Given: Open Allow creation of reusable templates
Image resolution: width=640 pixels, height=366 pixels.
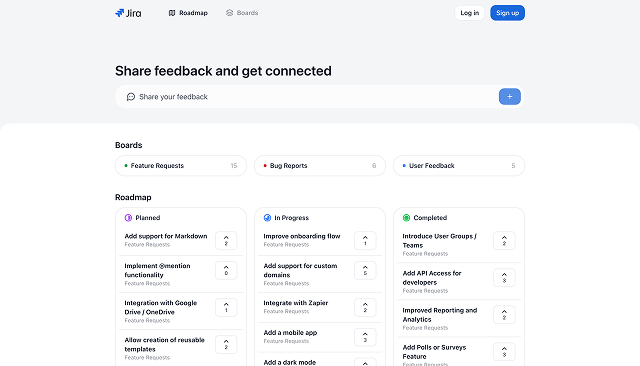Looking at the screenshot, I should (164, 345).
